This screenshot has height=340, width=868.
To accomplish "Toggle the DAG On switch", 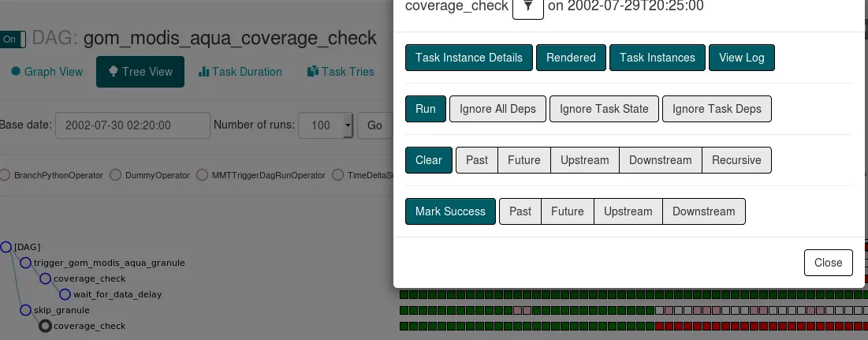I will click(12, 39).
